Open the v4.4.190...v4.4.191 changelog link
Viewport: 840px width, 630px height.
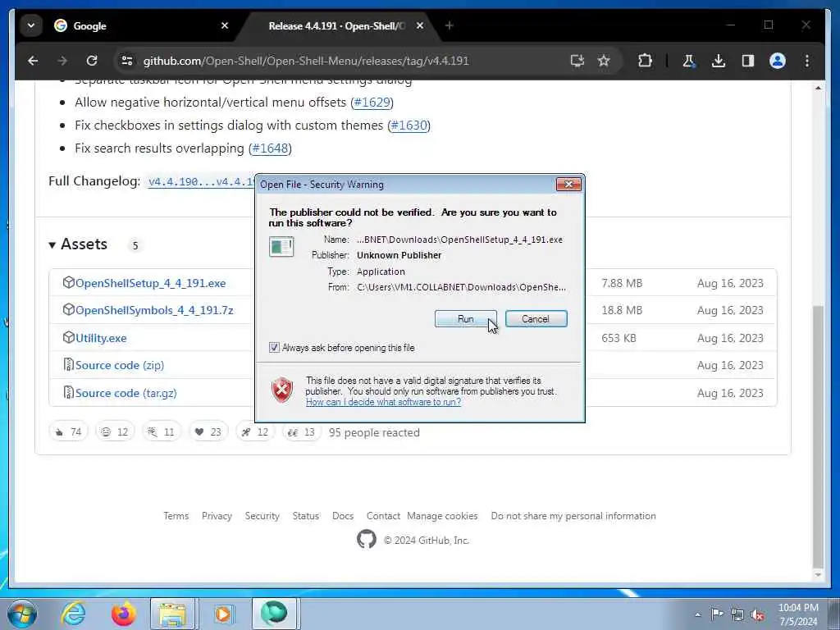point(202,181)
